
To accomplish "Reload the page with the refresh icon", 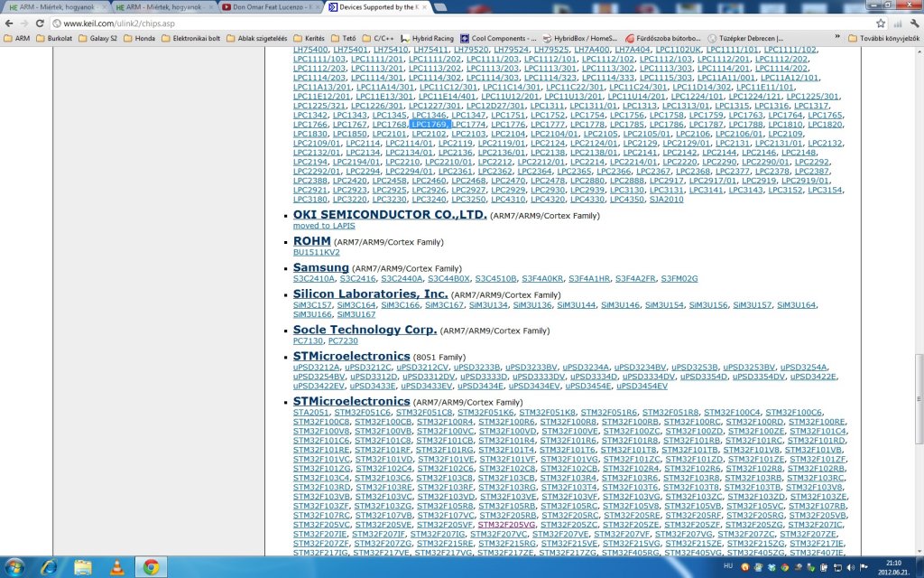I will coord(40,23).
